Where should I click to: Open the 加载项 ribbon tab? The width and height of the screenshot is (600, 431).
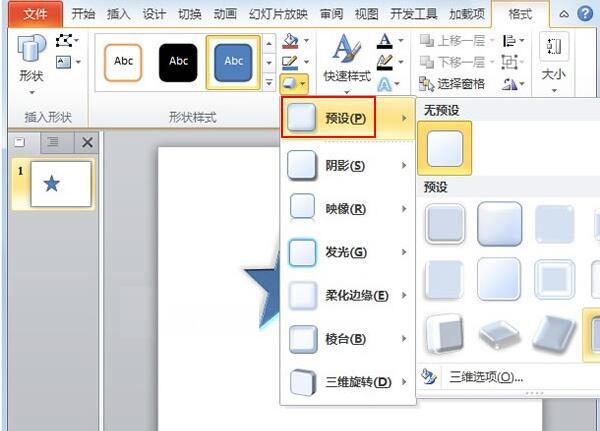tap(467, 14)
